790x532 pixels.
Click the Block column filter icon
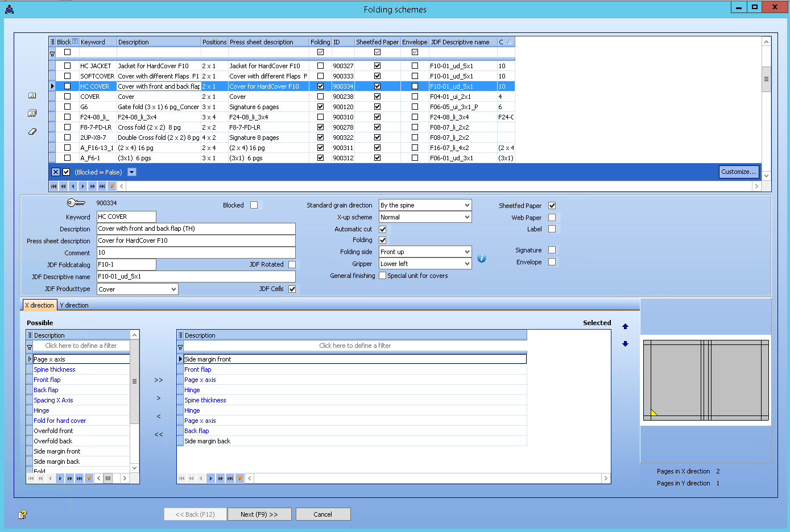point(75,41)
